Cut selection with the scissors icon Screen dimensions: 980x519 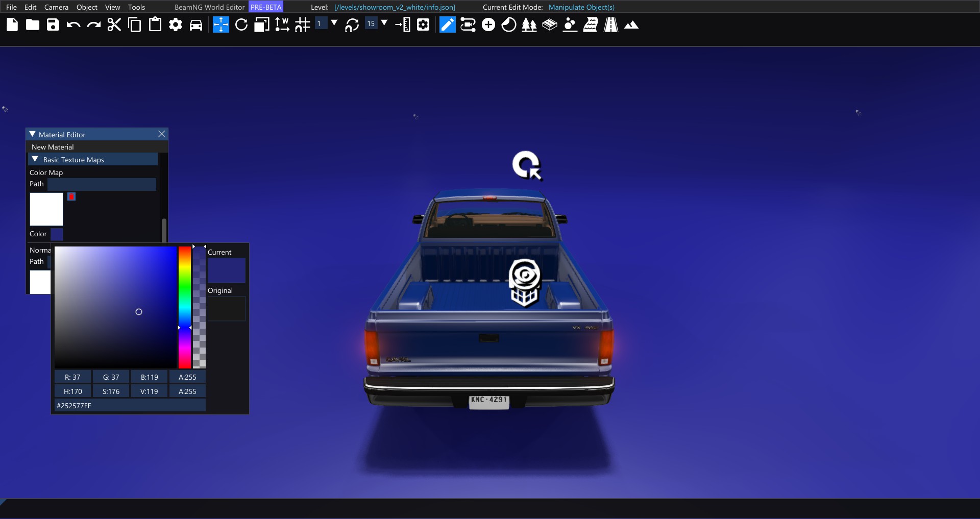114,24
